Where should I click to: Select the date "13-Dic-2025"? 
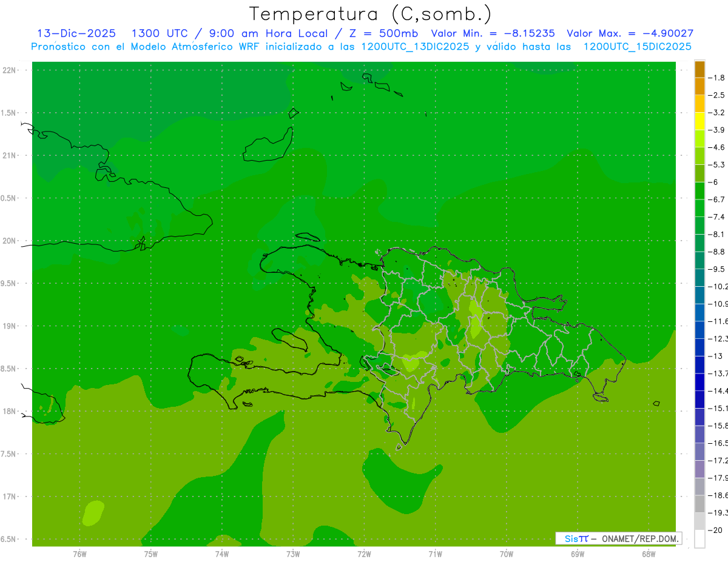76,33
